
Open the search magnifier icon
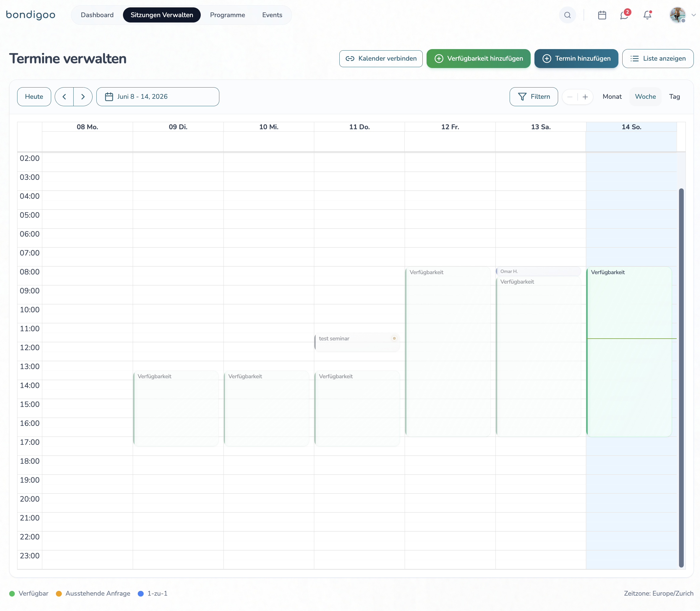568,15
